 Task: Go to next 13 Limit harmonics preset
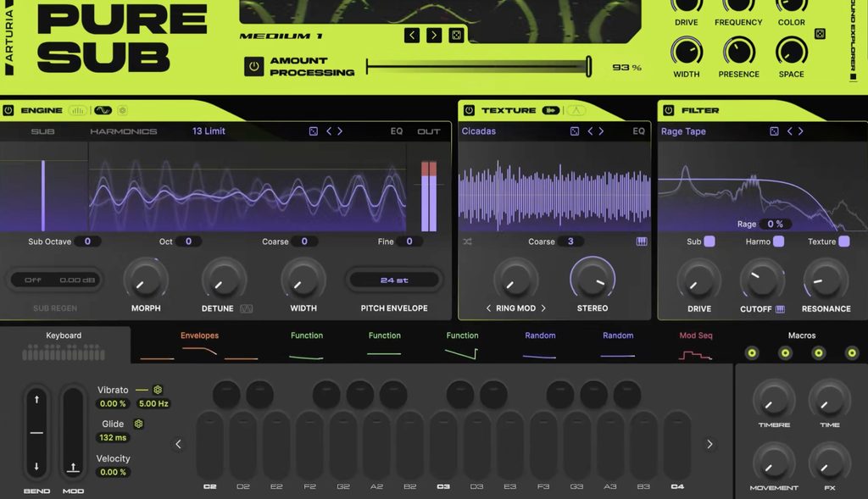tap(340, 131)
